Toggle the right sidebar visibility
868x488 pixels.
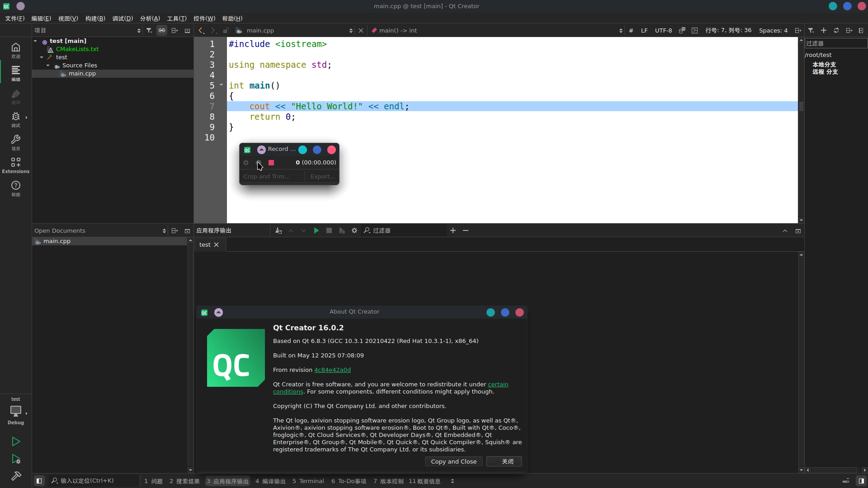pos(861,481)
